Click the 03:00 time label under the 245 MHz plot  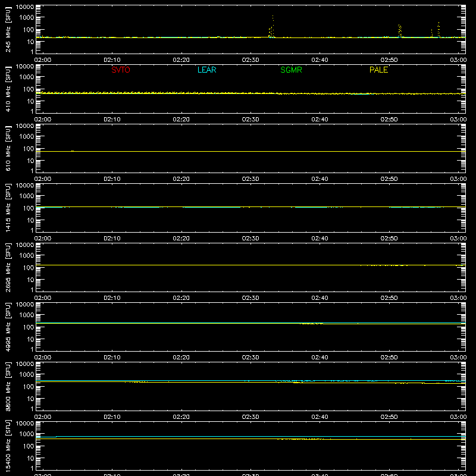(x=458, y=60)
